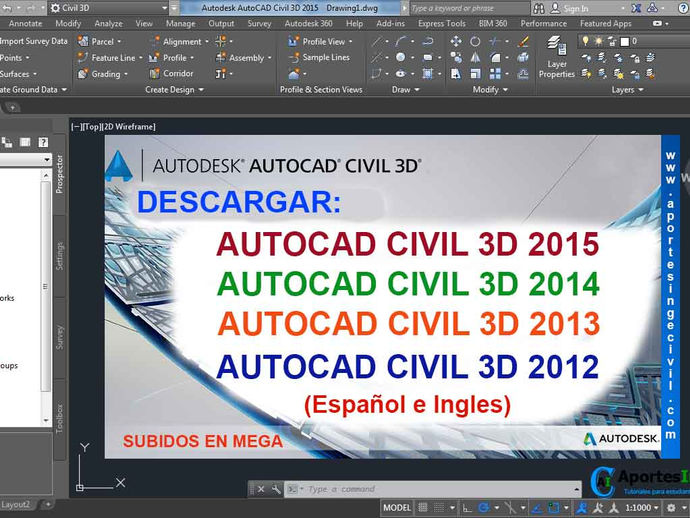This screenshot has height=518, width=690.
Task: Click the Sample Lines tool
Action: [319, 57]
